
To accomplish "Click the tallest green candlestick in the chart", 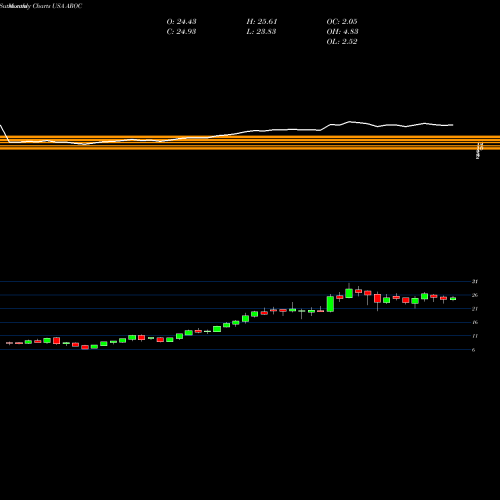I will (330, 304).
